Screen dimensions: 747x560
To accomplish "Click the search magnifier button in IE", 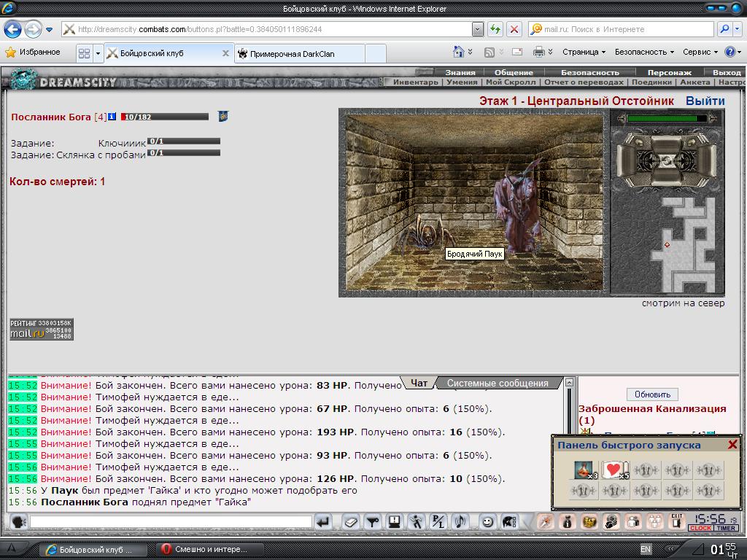I will pyautogui.click(x=724, y=29).
